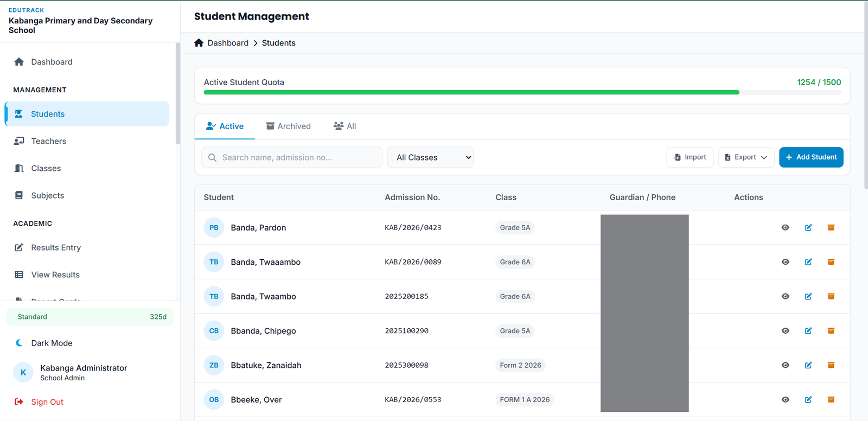Archive student Banda, Pardon
The height and width of the screenshot is (421, 868).
tap(831, 227)
